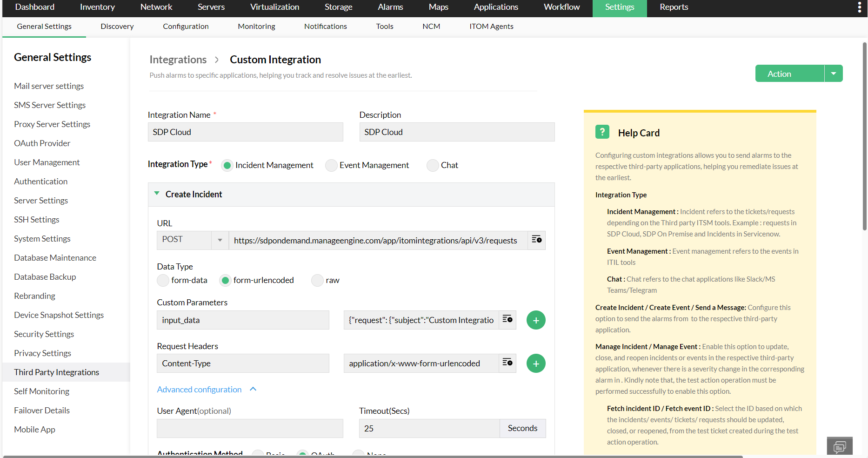The width and height of the screenshot is (868, 458).
Task: Click the Timeout(Secs) input field
Action: 429,428
